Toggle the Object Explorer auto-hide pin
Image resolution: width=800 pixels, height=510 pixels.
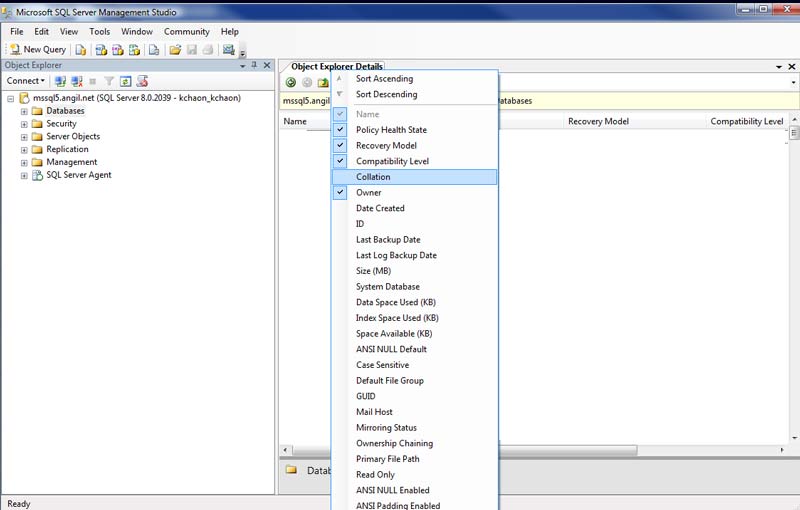click(x=254, y=65)
